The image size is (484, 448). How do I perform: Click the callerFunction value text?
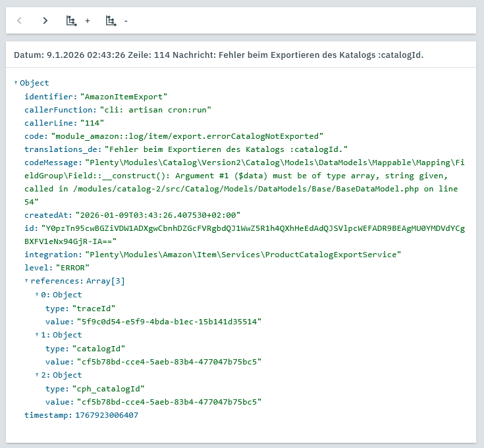click(155, 110)
